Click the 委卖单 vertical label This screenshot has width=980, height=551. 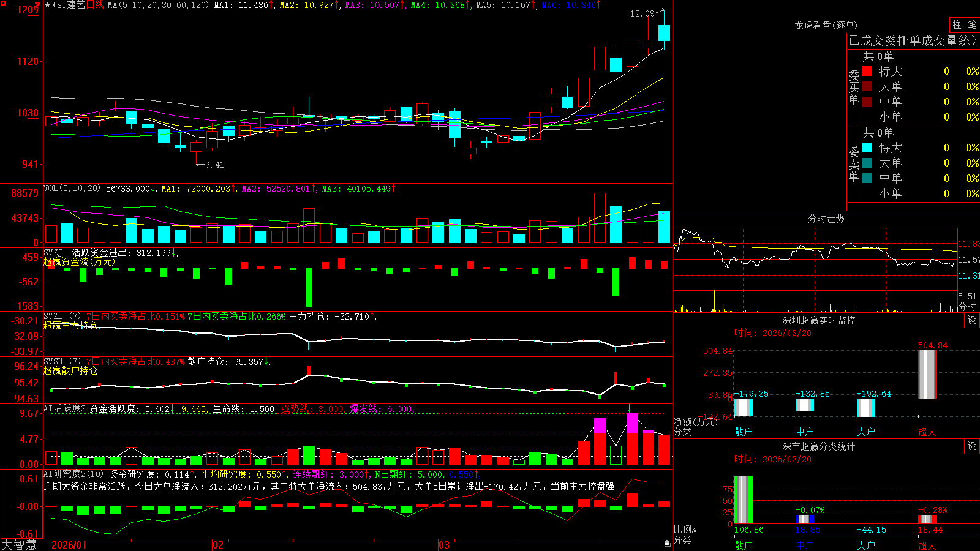pos(854,163)
